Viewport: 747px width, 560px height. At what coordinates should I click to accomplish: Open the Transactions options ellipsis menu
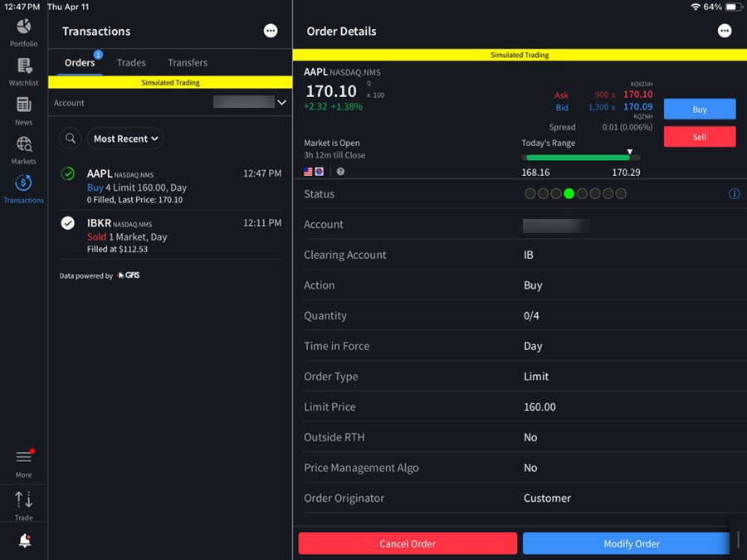point(271,31)
